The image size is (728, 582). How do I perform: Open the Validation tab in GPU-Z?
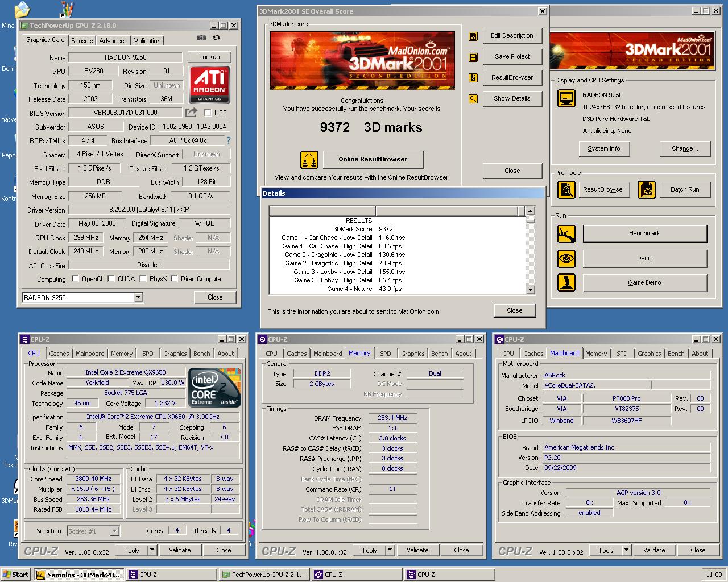click(x=147, y=41)
